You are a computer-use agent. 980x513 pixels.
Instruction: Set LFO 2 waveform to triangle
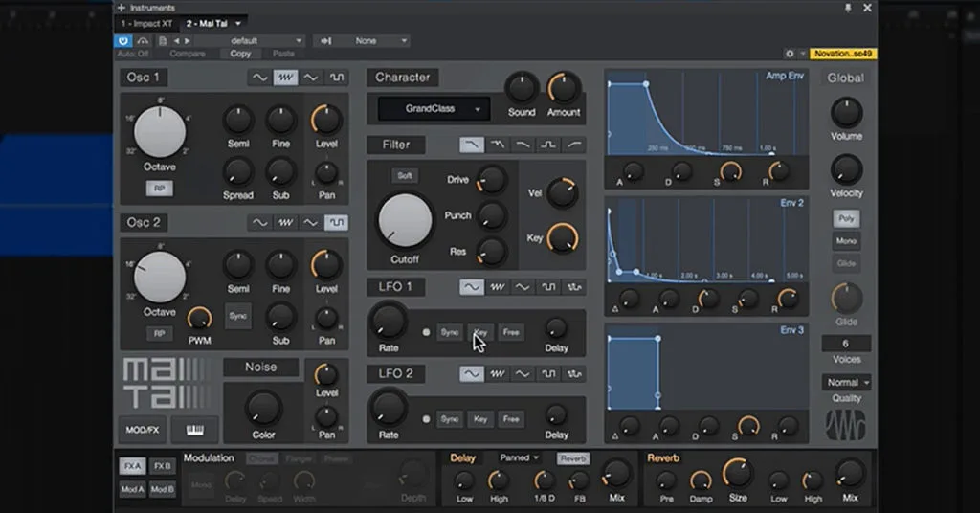point(523,373)
